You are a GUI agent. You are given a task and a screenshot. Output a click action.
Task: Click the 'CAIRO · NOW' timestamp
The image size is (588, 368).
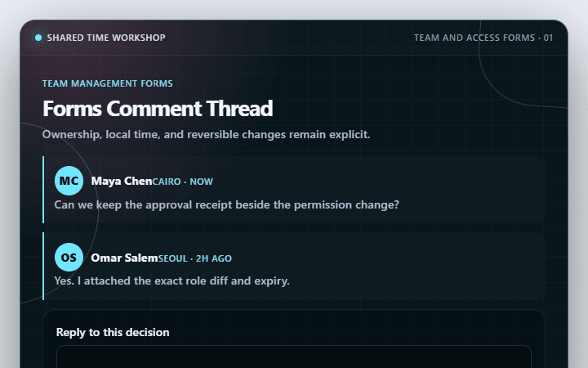coord(183,182)
